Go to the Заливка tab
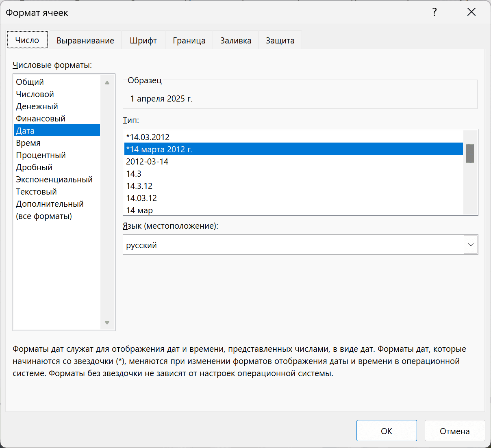Viewport: 491px width, 448px height. click(x=236, y=40)
